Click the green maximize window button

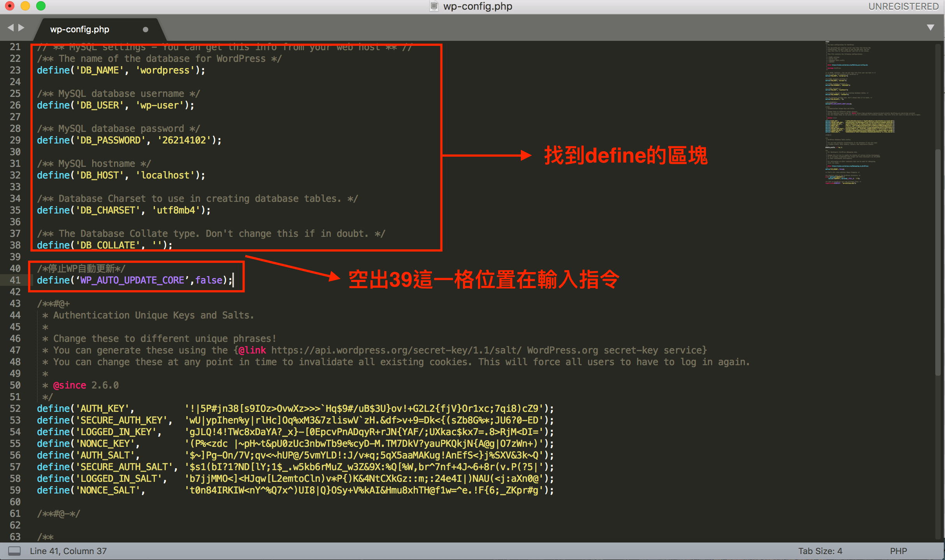[40, 6]
